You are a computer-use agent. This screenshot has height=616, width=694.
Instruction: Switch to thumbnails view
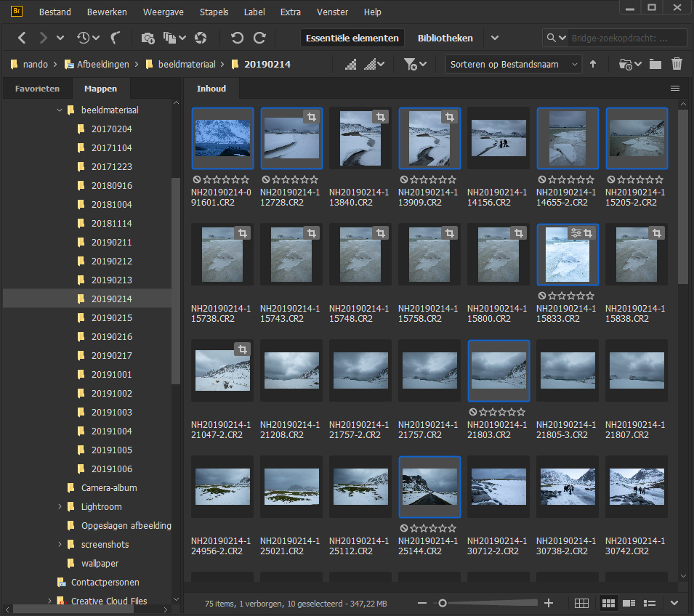coord(608,603)
